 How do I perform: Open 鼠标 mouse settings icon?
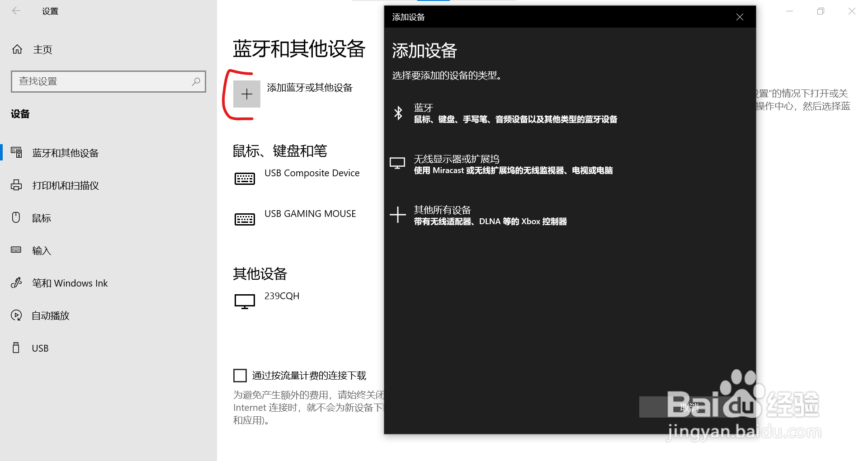[x=16, y=217]
